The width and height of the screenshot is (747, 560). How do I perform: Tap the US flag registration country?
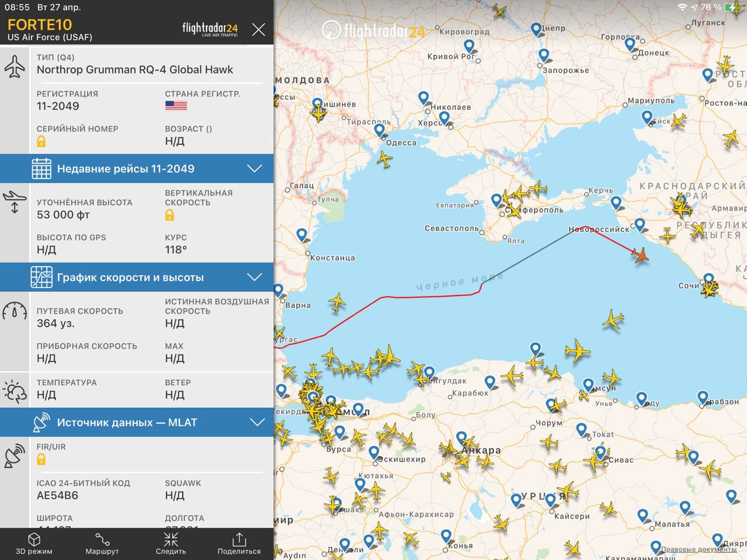point(176,105)
